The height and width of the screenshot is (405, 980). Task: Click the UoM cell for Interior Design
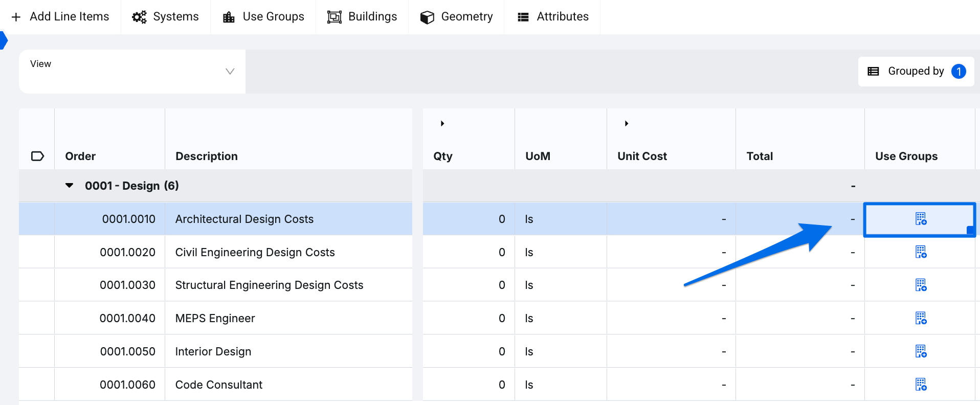(561, 351)
